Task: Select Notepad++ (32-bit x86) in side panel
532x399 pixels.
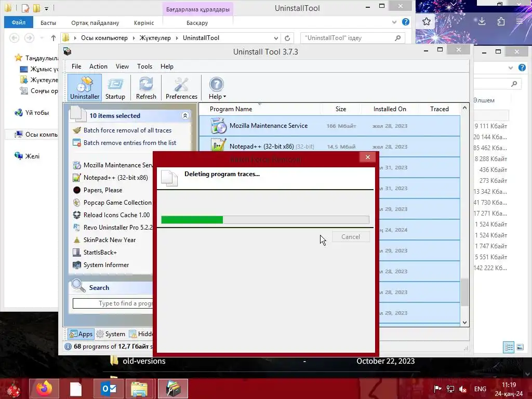Action: click(111, 178)
